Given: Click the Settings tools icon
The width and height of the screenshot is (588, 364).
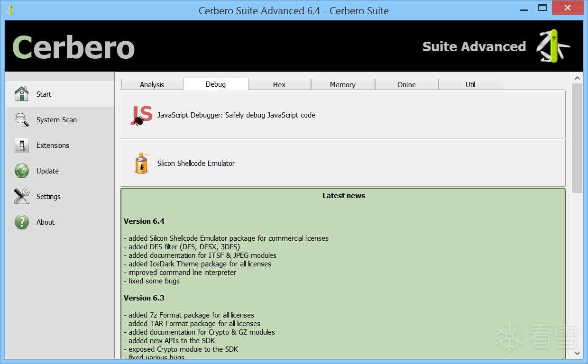Looking at the screenshot, I should coord(22,196).
